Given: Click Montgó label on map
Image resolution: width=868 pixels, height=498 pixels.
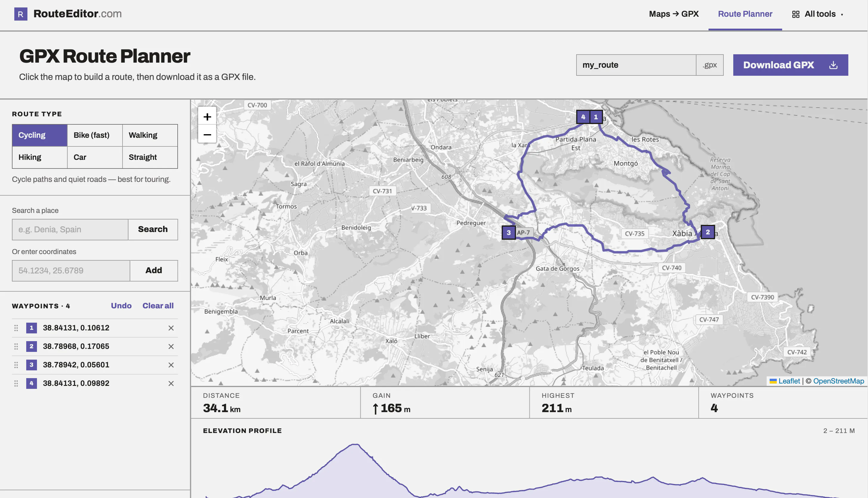Looking at the screenshot, I should point(626,163).
